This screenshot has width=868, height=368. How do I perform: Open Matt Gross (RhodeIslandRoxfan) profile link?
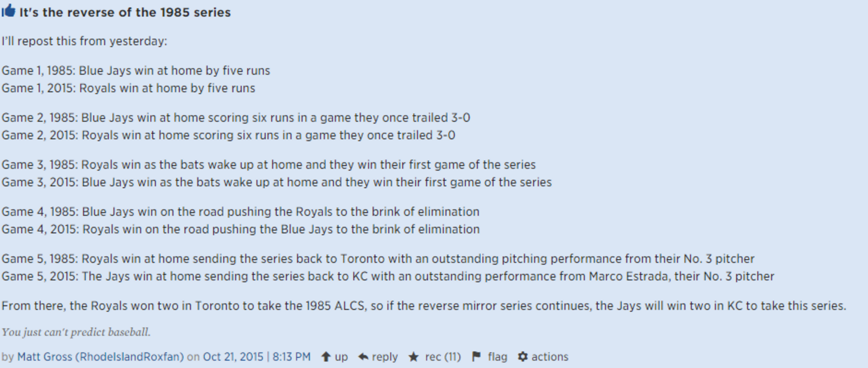(x=101, y=356)
